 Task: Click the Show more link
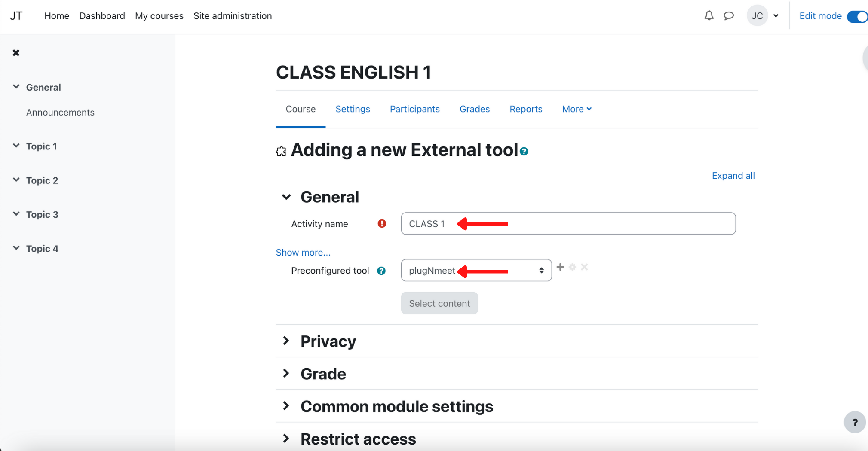pyautogui.click(x=303, y=253)
